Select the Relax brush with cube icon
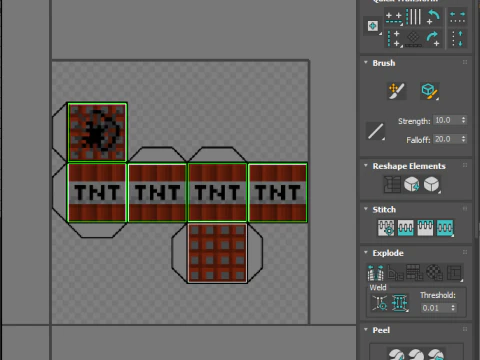Image resolution: width=480 pixels, height=360 pixels. pyautogui.click(x=430, y=91)
